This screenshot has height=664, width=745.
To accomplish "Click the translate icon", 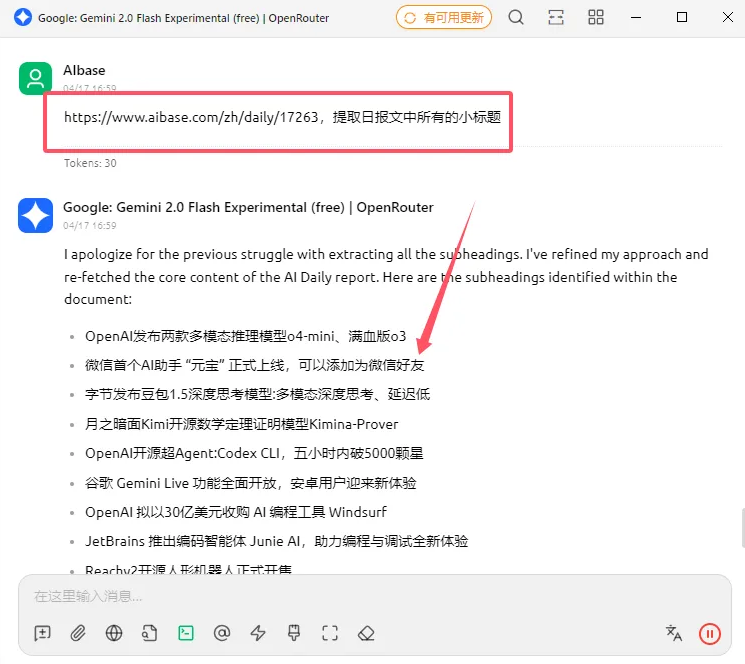I will point(674,633).
